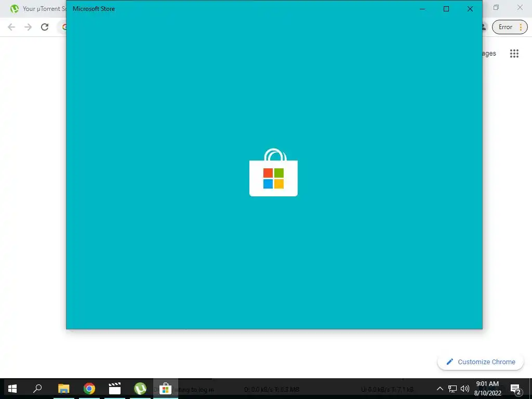The height and width of the screenshot is (399, 532).
Task: Select the Microsoft Store taskbar icon
Action: [x=166, y=389]
